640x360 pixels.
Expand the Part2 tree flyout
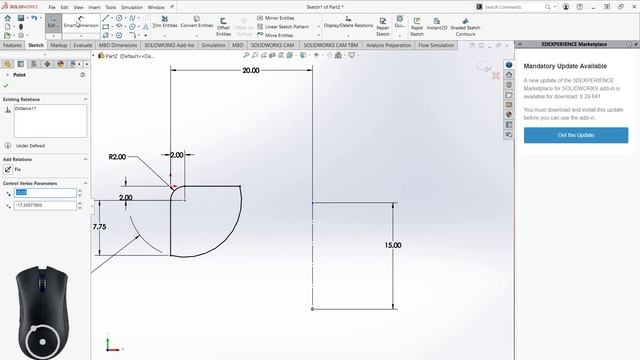click(93, 56)
